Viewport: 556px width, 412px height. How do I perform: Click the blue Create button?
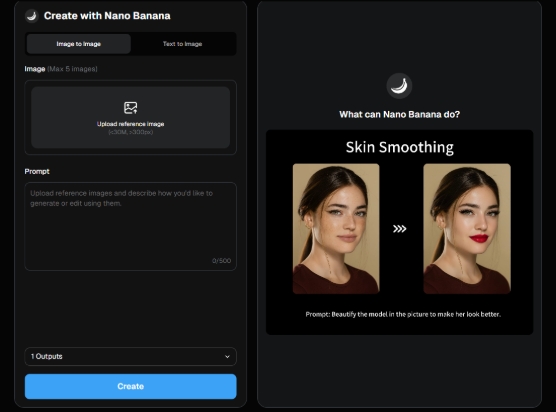point(130,386)
